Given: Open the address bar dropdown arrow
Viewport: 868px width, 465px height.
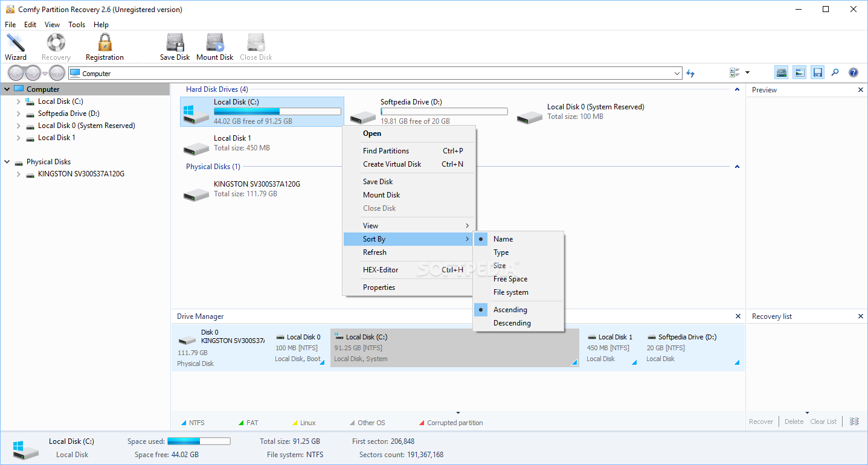Looking at the screenshot, I should point(677,73).
